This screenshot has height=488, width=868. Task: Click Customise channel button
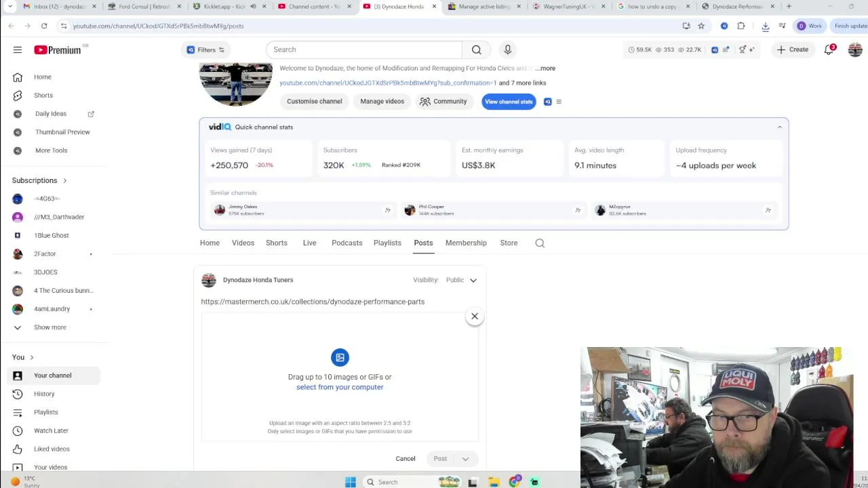point(314,102)
